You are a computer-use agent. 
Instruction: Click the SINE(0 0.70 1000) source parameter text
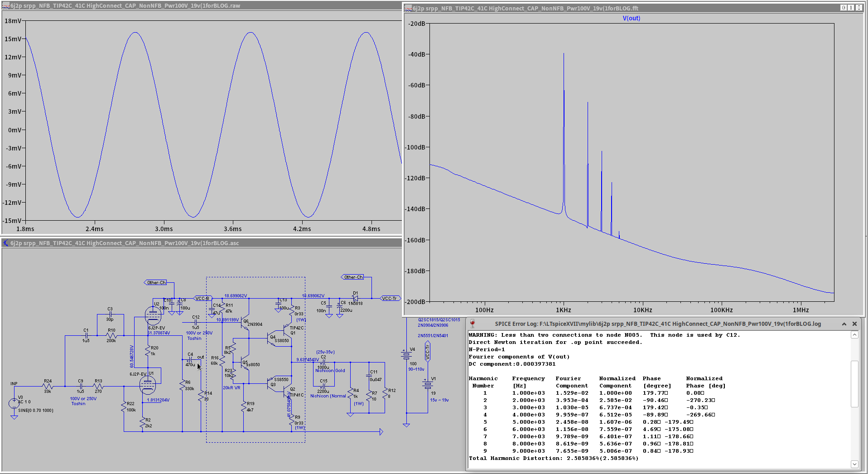[x=36, y=411]
